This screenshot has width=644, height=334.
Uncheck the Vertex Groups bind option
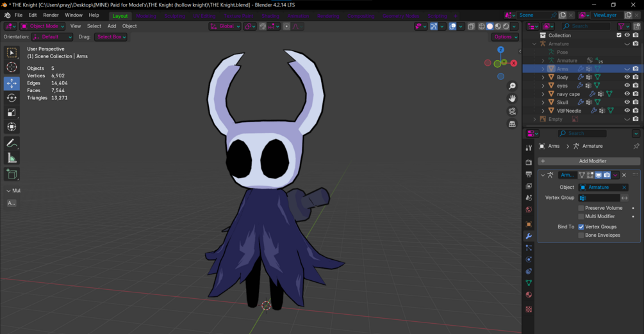581,227
